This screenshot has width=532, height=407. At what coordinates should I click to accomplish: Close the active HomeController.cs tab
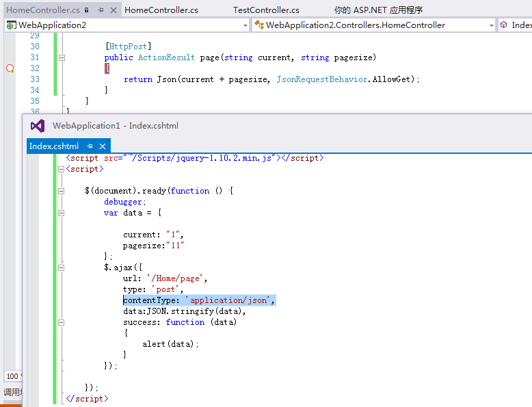(114, 10)
